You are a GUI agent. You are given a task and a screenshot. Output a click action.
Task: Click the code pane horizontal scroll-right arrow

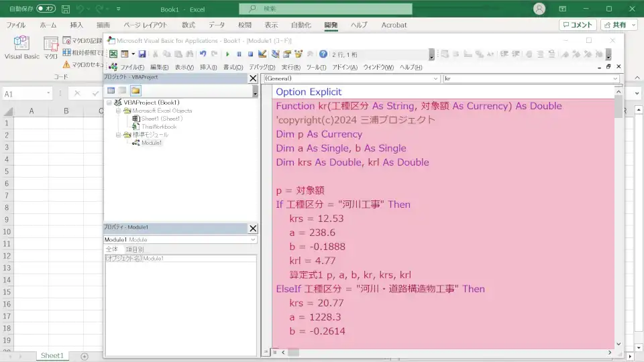[x=610, y=352]
